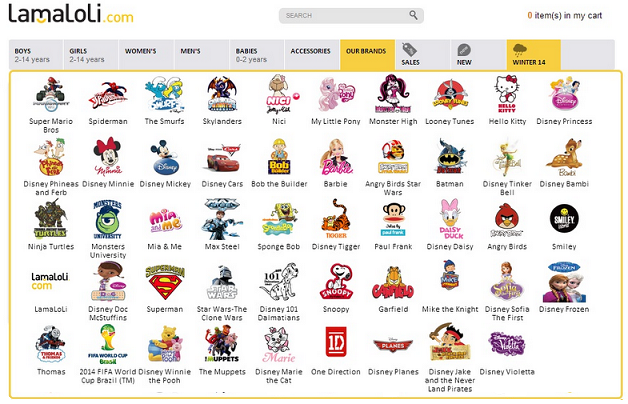Image resolution: width=628 pixels, height=404 pixels.
Task: Click the 2014 FIFA World Cup Brazil icon
Action: (108, 344)
